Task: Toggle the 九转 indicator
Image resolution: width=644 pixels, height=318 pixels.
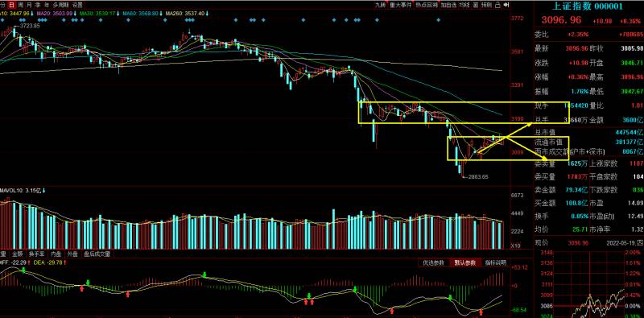Action: pyautogui.click(x=380, y=6)
